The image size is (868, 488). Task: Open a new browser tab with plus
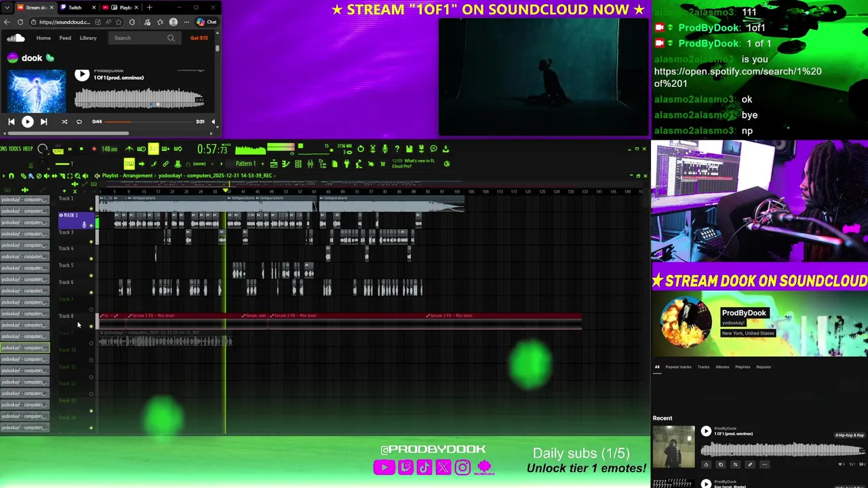click(x=149, y=7)
